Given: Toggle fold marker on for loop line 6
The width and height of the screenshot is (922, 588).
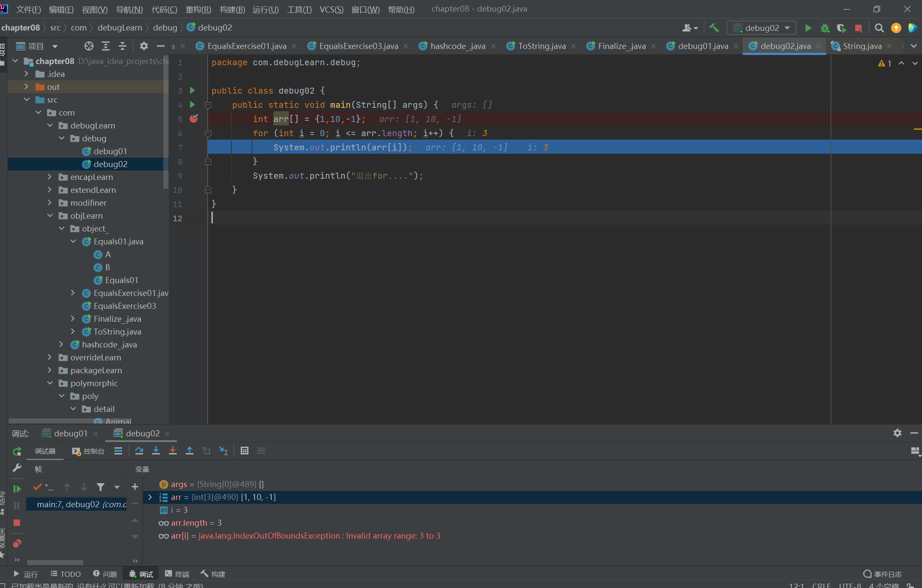Looking at the screenshot, I should [x=208, y=134].
